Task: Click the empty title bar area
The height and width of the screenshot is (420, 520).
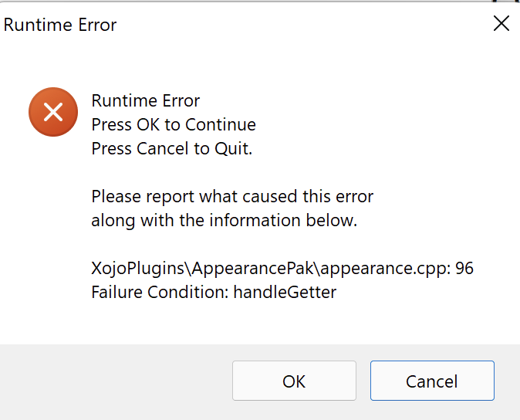Action: point(299,25)
